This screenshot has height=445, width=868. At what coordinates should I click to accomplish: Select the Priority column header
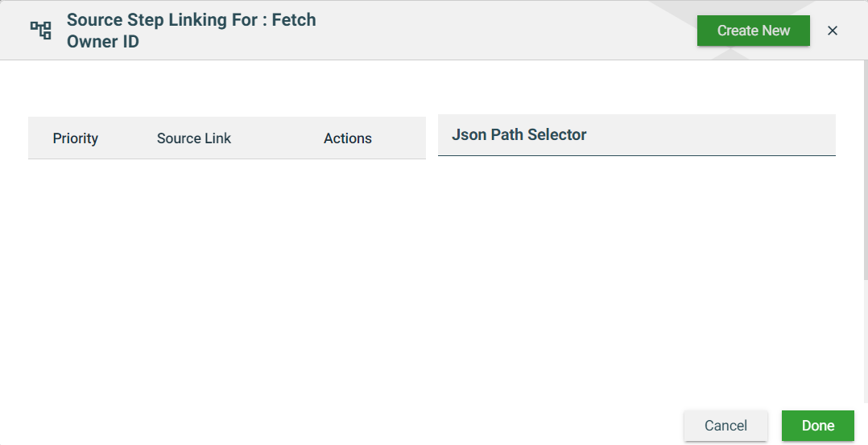[x=76, y=138]
